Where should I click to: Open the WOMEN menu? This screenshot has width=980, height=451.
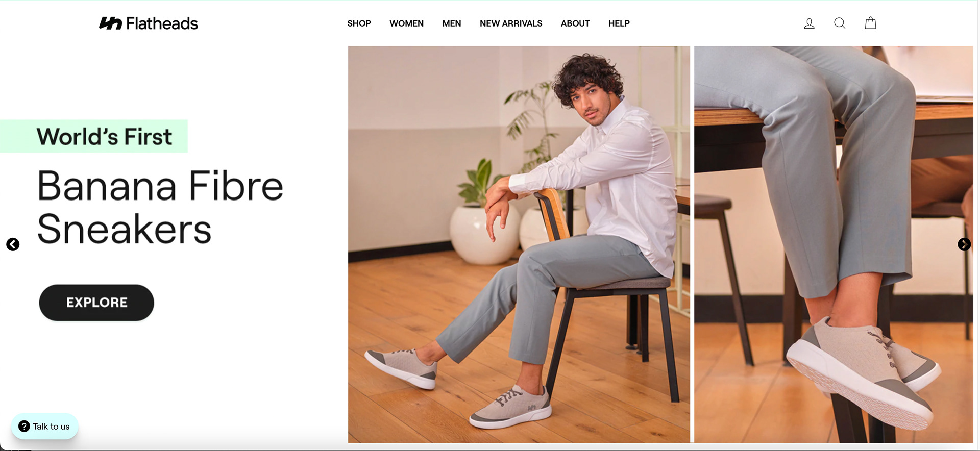406,23
